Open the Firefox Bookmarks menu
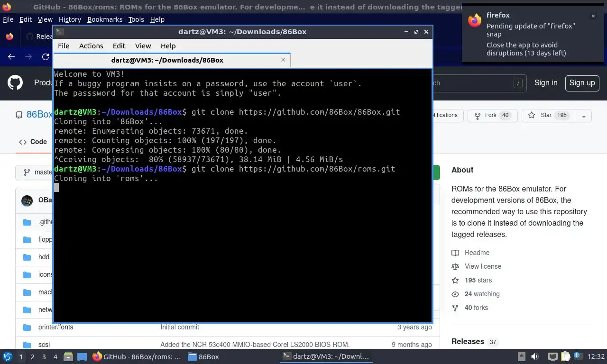 (x=105, y=19)
